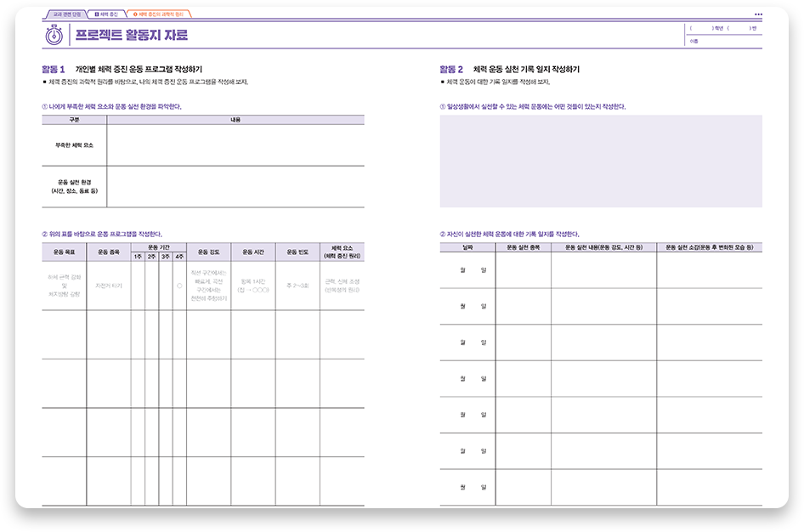
Task: Click instruction '② 위의 표를 바탕으로 운동 프로그램을 작성한다'
Action: [x=102, y=235]
